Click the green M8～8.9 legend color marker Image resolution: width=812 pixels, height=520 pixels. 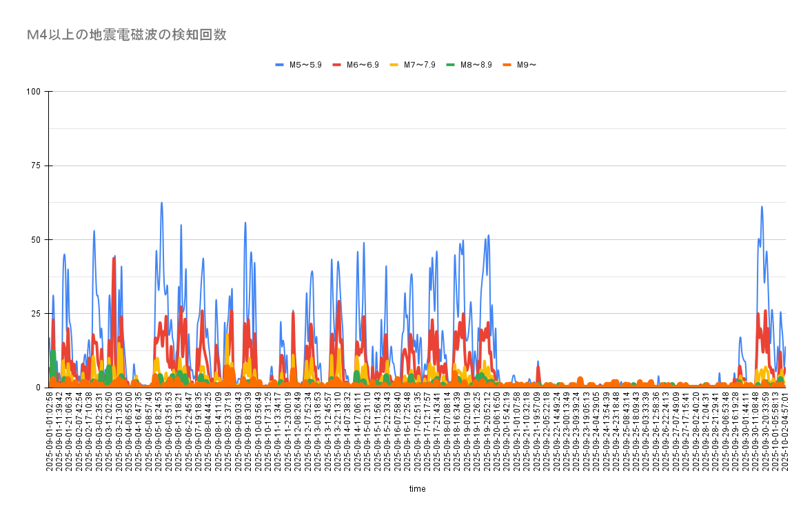[x=451, y=65]
